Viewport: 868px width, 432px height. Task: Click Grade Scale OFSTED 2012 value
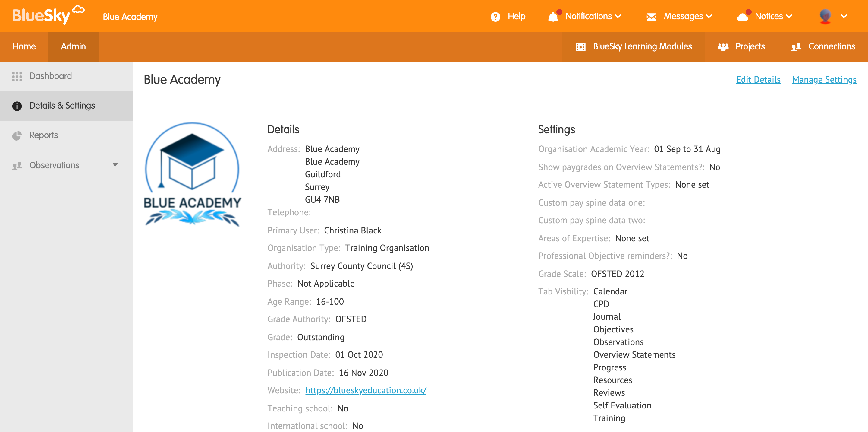coord(617,274)
